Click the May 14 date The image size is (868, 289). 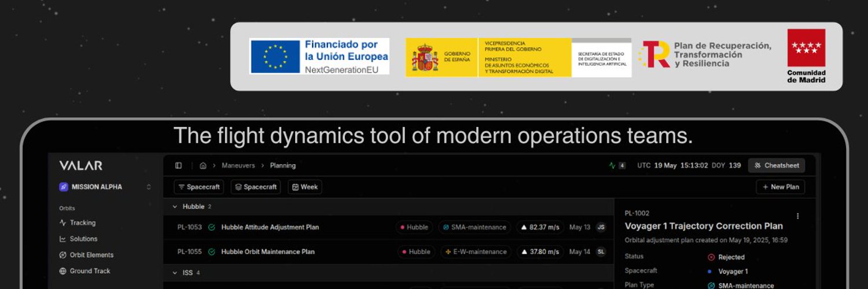point(580,252)
